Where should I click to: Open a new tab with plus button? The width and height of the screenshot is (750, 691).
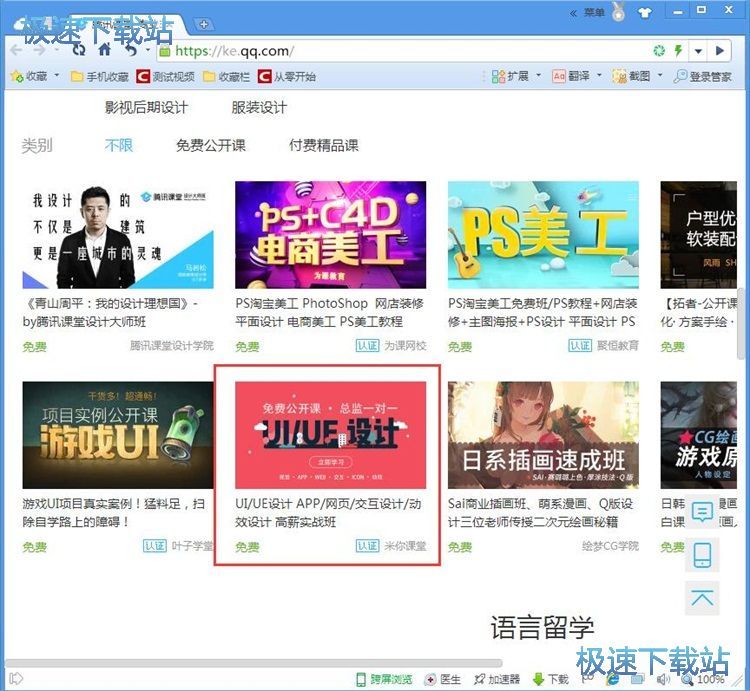tap(204, 24)
